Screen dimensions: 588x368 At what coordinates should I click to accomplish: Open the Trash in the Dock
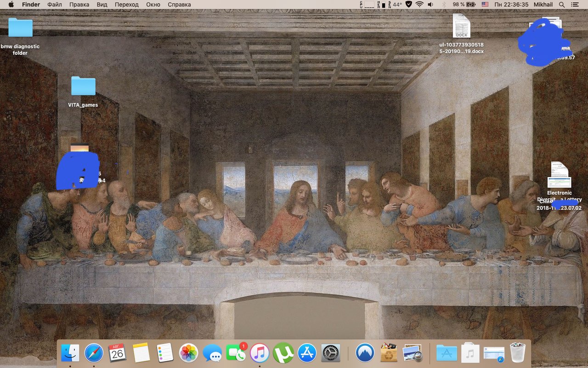click(518, 353)
